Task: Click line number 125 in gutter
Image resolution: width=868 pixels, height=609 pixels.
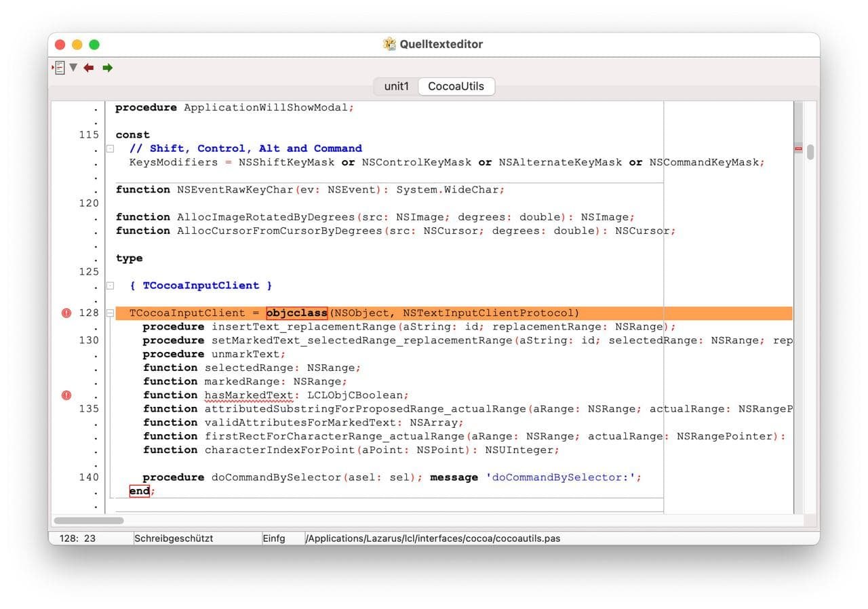Action: tap(89, 271)
